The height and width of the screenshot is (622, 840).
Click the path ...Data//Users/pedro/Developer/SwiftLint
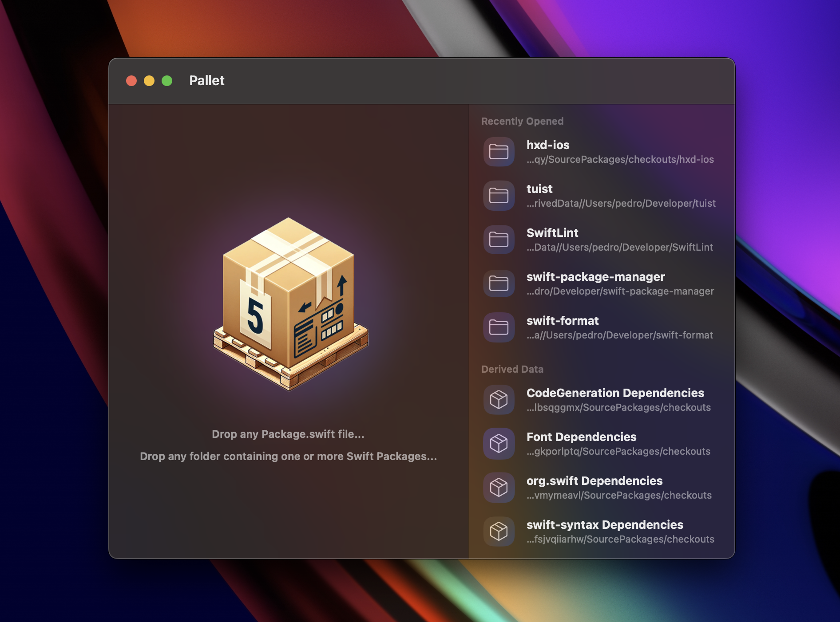(x=620, y=248)
